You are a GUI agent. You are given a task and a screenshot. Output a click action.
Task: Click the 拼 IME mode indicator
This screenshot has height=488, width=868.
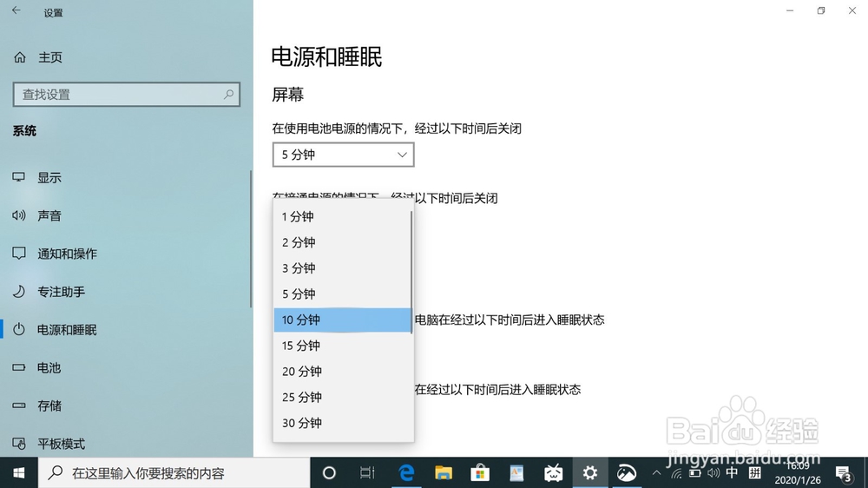754,472
